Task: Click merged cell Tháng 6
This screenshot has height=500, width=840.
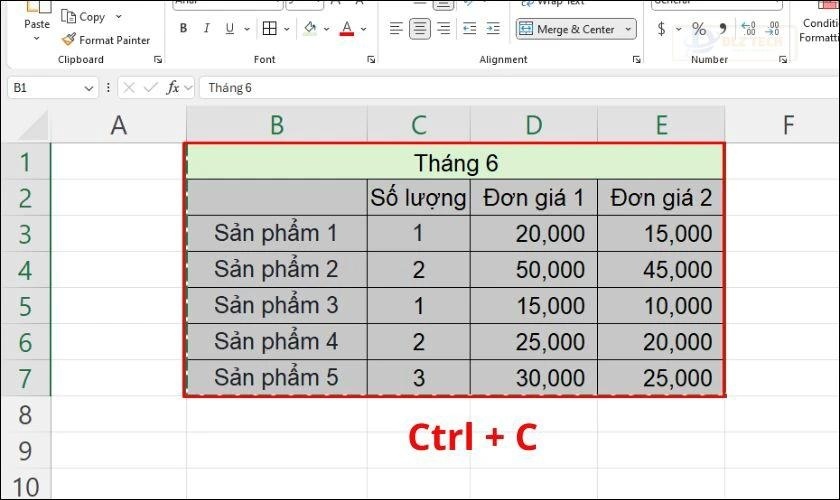Action: tap(455, 162)
